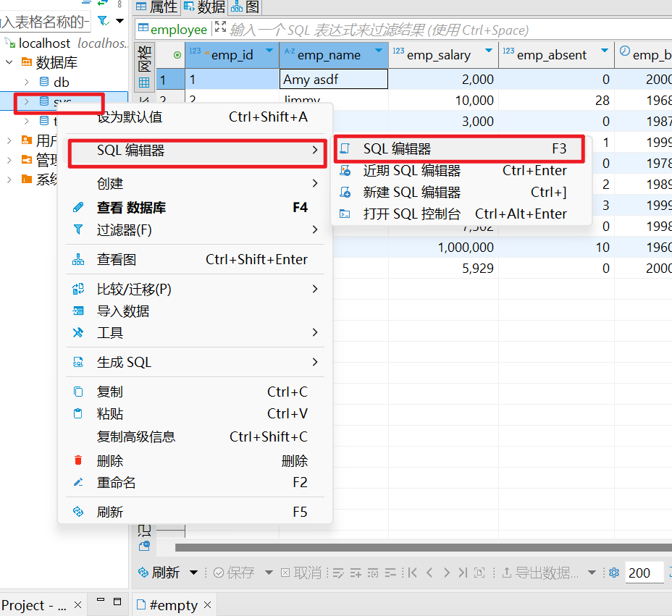Jump to first row using the start arrow icon

point(411,572)
